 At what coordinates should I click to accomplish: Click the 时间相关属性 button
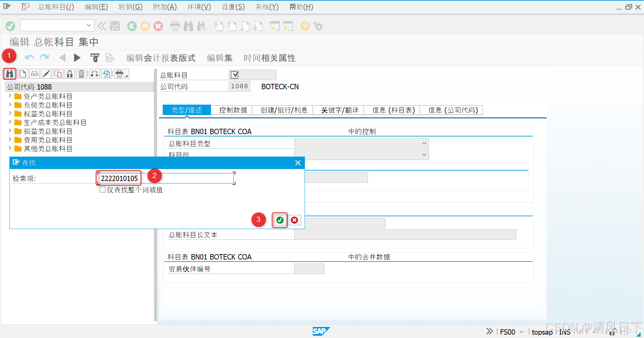pos(269,58)
